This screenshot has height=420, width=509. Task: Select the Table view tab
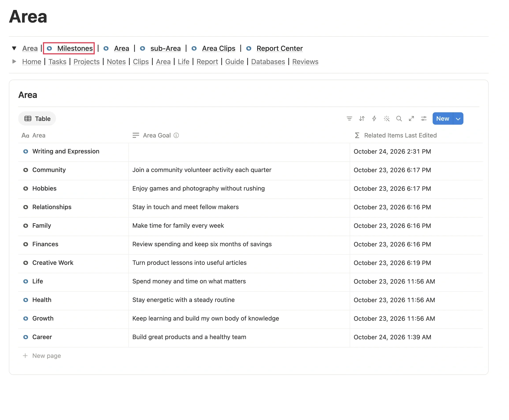point(37,118)
